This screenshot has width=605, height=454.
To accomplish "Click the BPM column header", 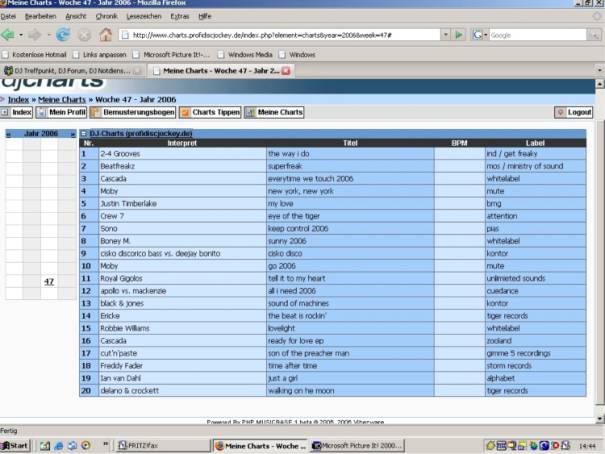I will [x=460, y=143].
